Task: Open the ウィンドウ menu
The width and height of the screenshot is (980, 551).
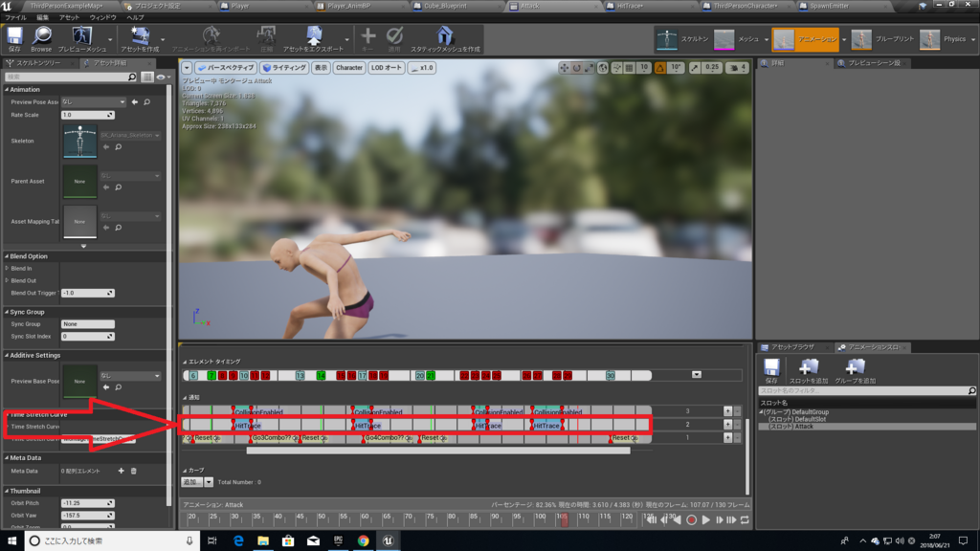Action: click(103, 17)
